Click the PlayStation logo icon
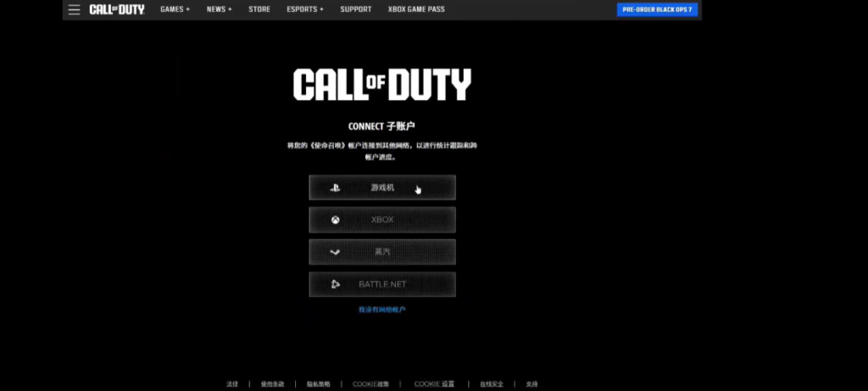 [x=336, y=187]
